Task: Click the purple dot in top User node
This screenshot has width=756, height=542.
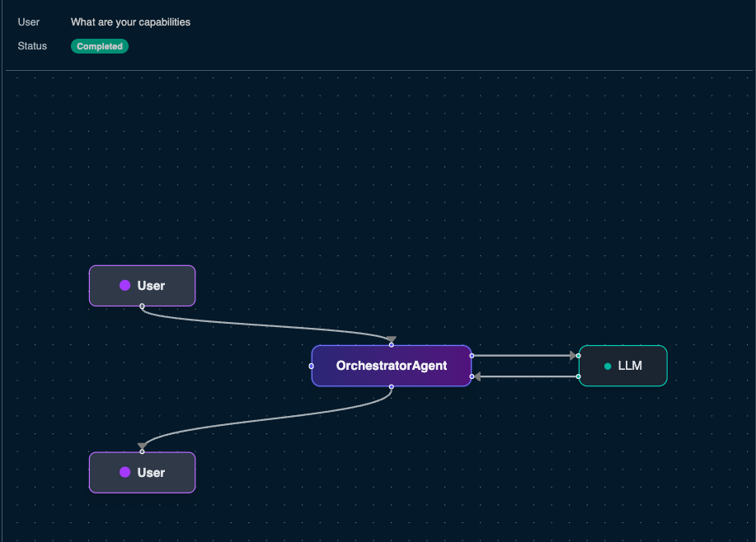Action: [x=125, y=286]
